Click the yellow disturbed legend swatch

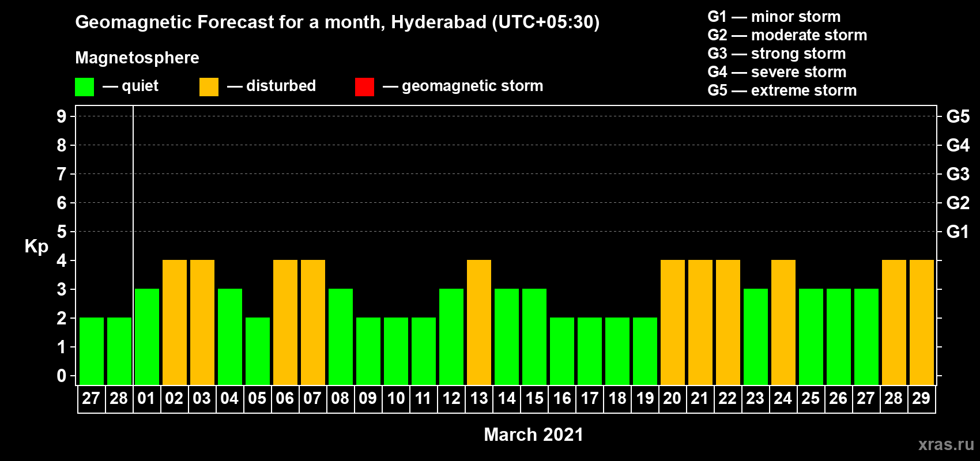pos(209,87)
